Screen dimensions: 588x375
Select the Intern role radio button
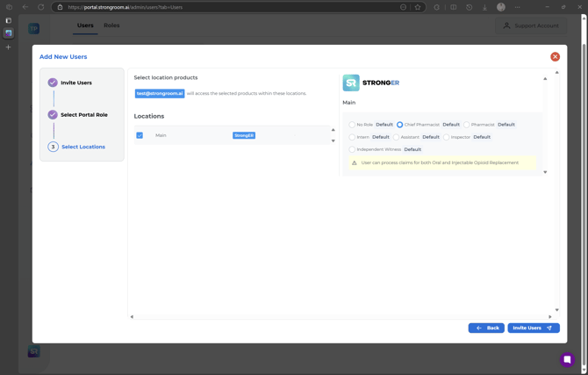tap(352, 137)
